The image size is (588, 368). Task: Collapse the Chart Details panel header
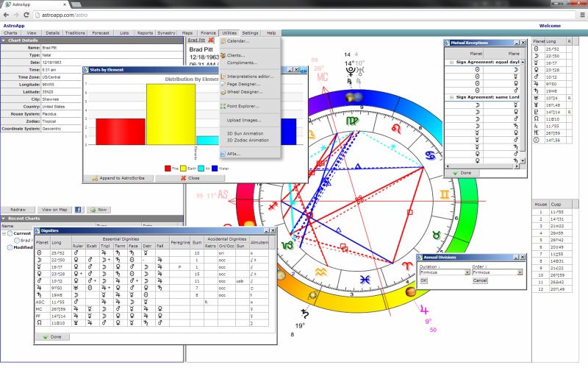point(4,40)
